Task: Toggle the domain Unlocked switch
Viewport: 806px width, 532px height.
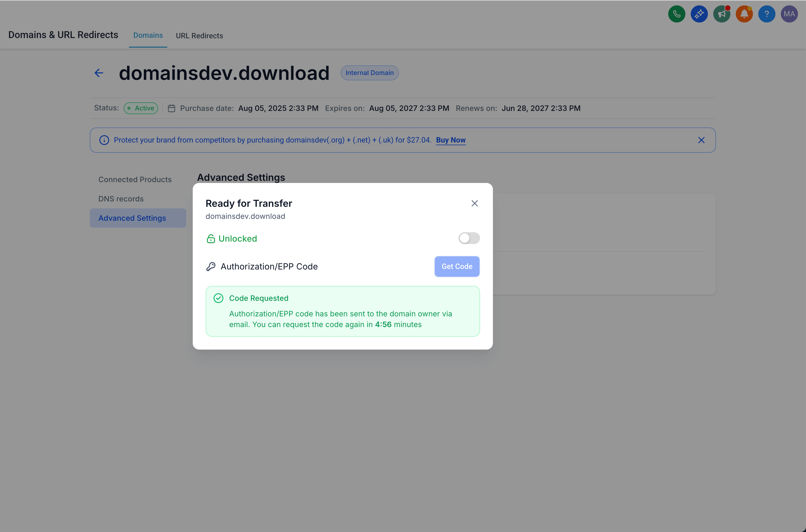Action: (469, 238)
